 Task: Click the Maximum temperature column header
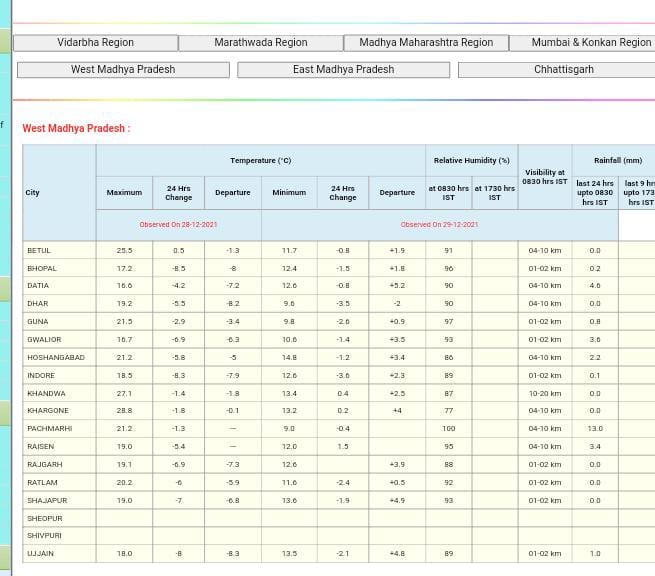[124, 192]
